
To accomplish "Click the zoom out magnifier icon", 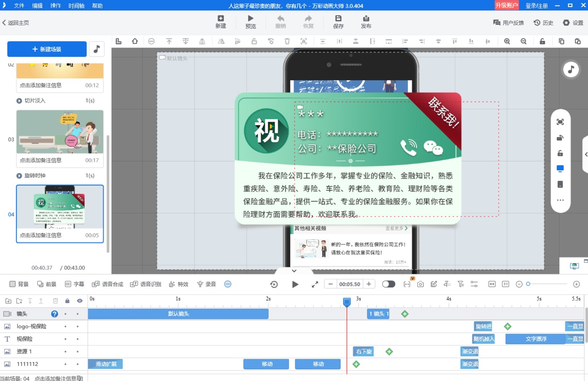I will coord(523,41).
